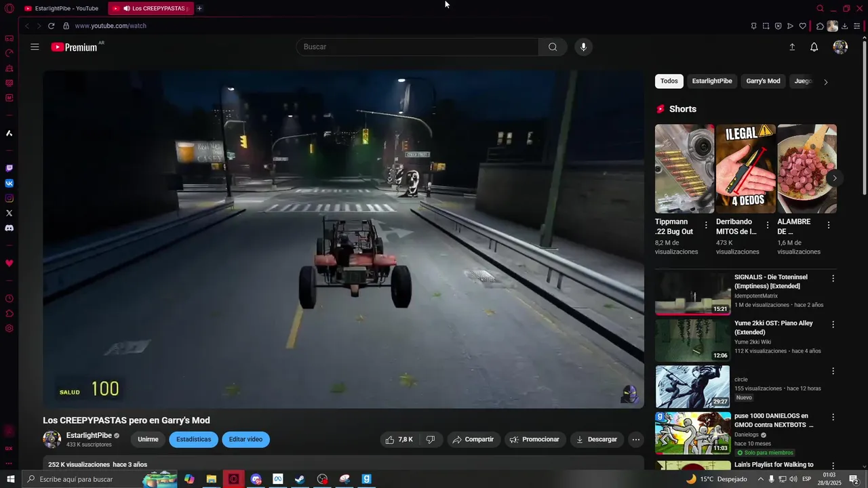Click the Opera GX logo menu
This screenshot has width=868, height=488.
(x=9, y=8)
